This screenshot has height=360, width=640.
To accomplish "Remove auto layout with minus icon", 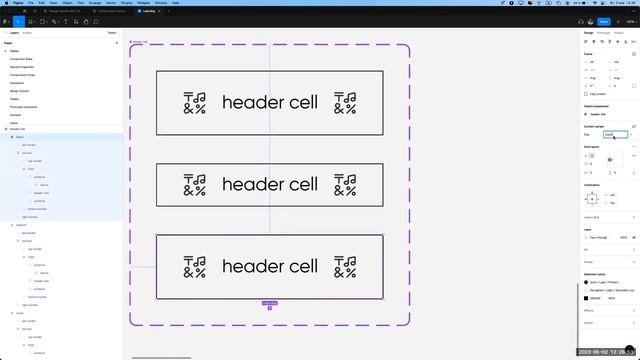I will coord(634,147).
